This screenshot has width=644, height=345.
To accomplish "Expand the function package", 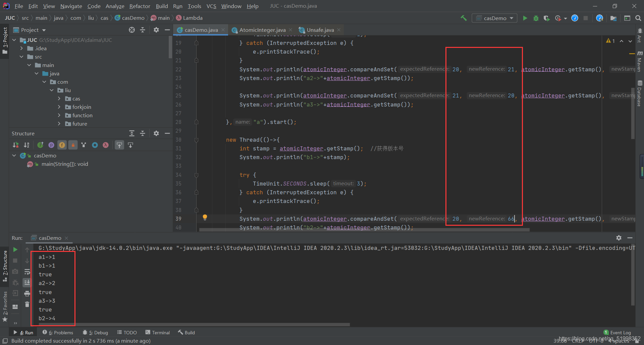I will click(59, 115).
